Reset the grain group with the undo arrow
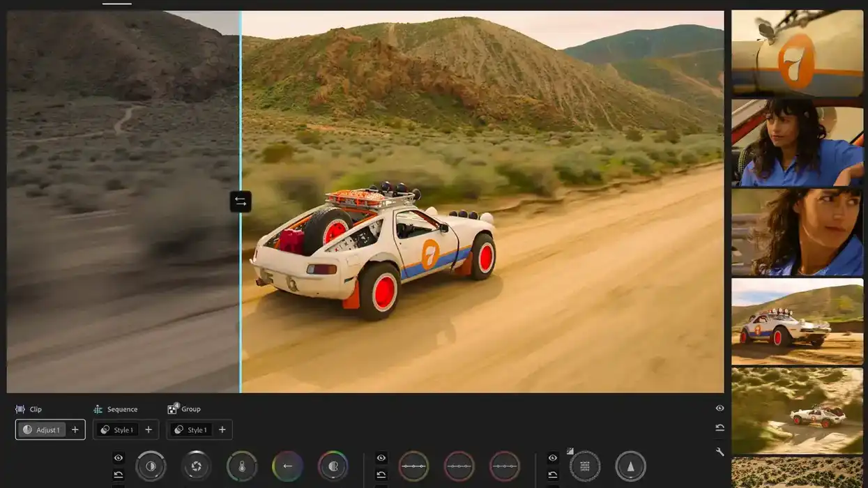Image resolution: width=868 pixels, height=488 pixels. (x=553, y=475)
